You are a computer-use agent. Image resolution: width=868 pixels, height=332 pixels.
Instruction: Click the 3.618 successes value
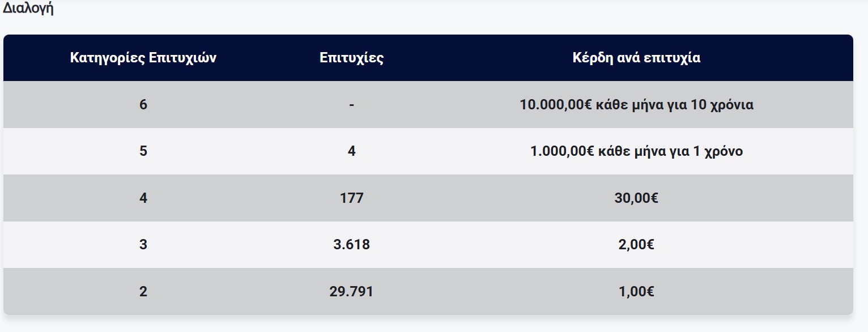point(352,245)
